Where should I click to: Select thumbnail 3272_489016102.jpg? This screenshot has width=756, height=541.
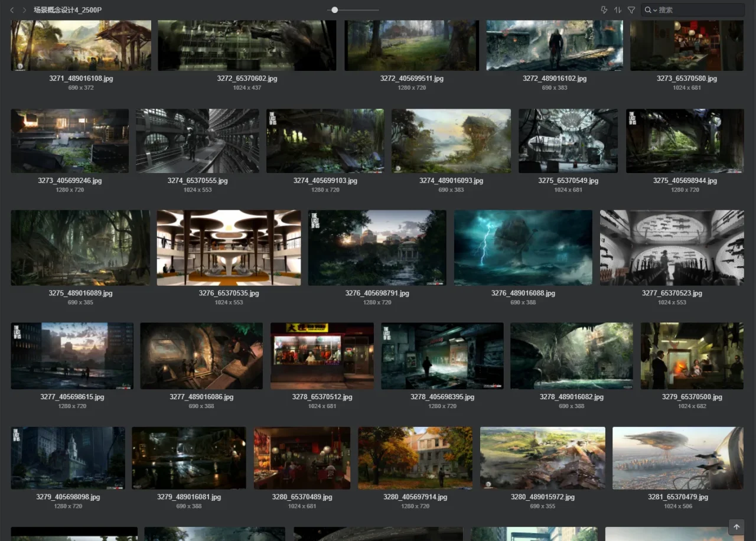tap(555, 45)
